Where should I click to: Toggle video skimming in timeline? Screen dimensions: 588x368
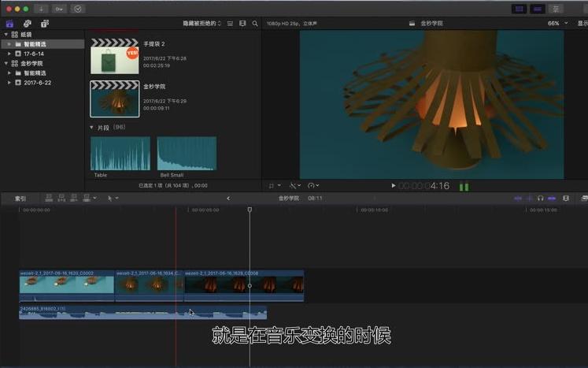coord(518,199)
